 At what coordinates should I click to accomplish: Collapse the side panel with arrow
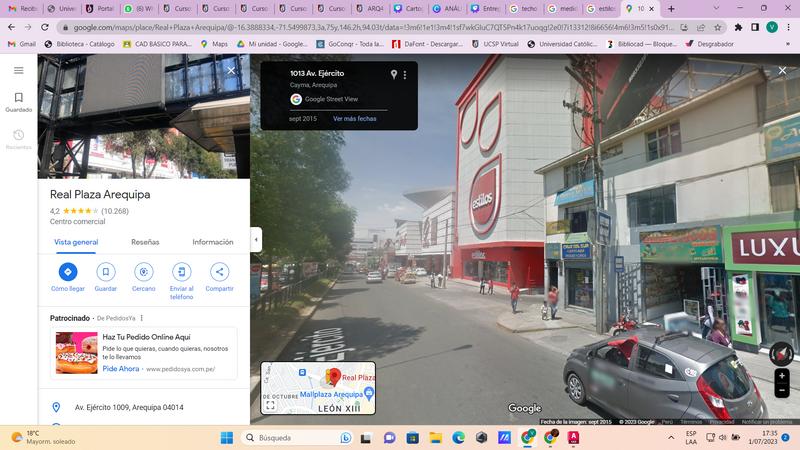pos(256,239)
